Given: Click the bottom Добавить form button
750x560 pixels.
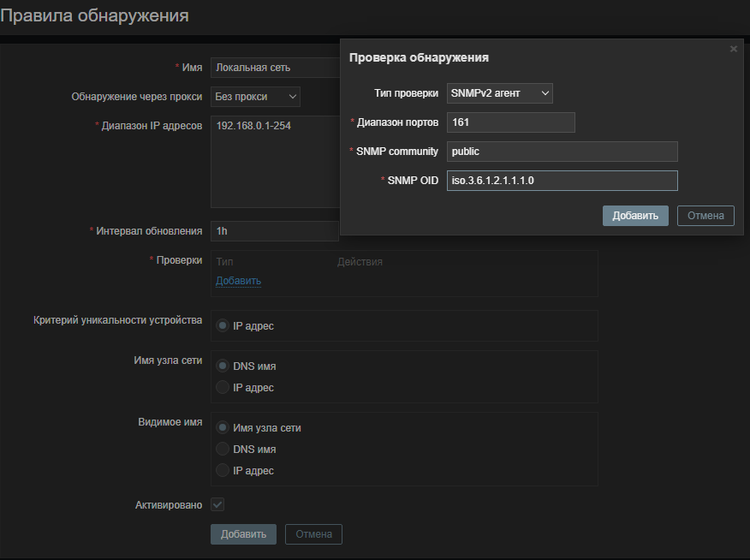Looking at the screenshot, I should 243,534.
